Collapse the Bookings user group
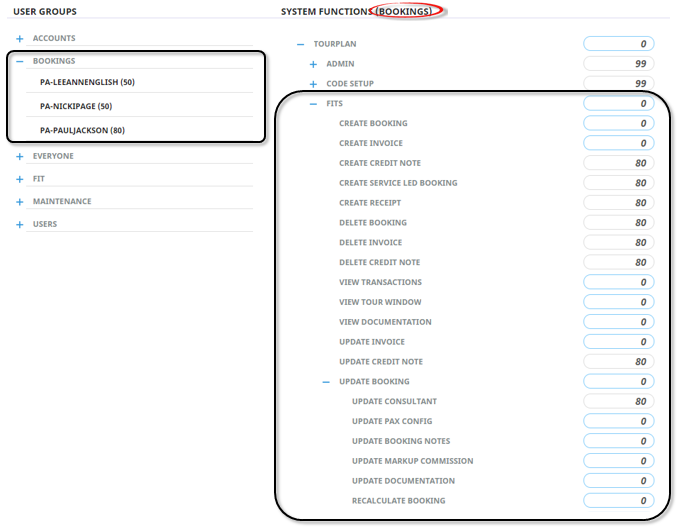679x530 pixels. [20, 61]
